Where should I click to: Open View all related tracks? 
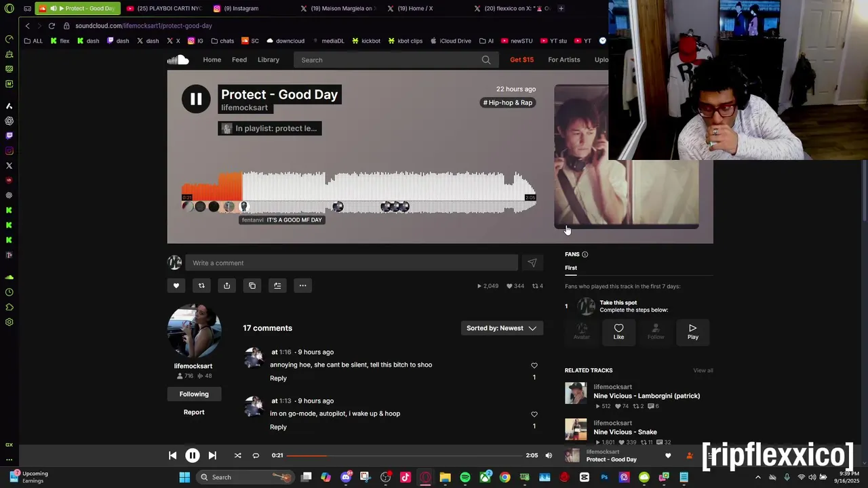(703, 370)
